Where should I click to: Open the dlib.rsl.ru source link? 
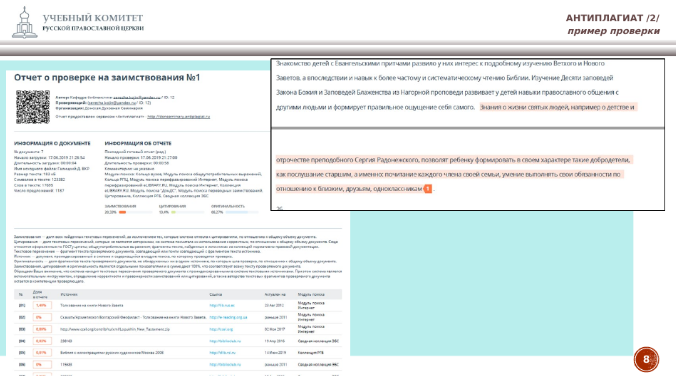click(222, 352)
